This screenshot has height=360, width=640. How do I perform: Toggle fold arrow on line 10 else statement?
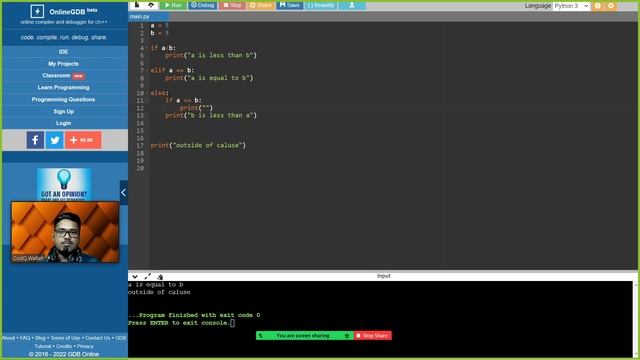point(147,93)
